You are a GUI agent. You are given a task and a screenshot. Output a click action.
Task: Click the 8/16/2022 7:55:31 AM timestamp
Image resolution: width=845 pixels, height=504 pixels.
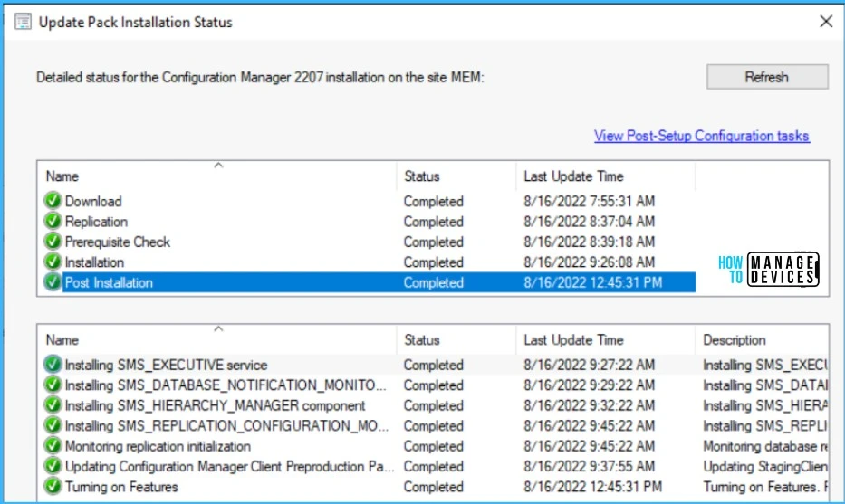pos(589,201)
